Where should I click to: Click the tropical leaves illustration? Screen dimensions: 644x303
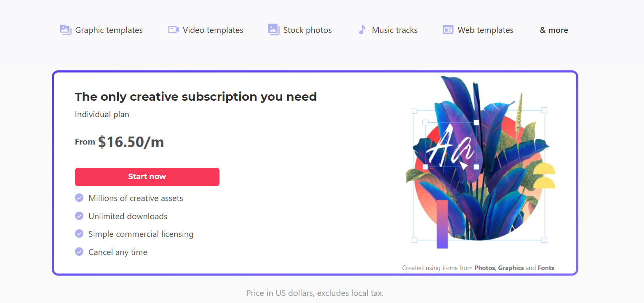pyautogui.click(x=480, y=162)
